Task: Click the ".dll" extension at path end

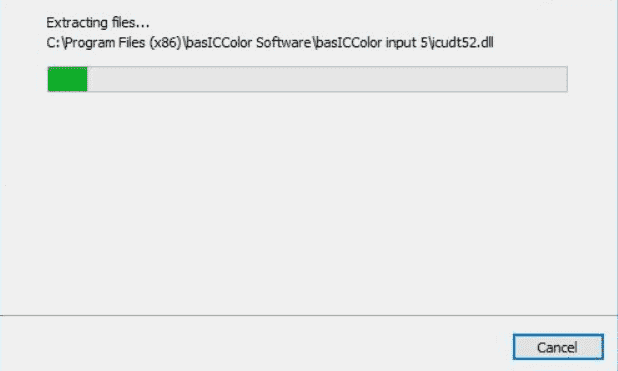Action: click(485, 43)
